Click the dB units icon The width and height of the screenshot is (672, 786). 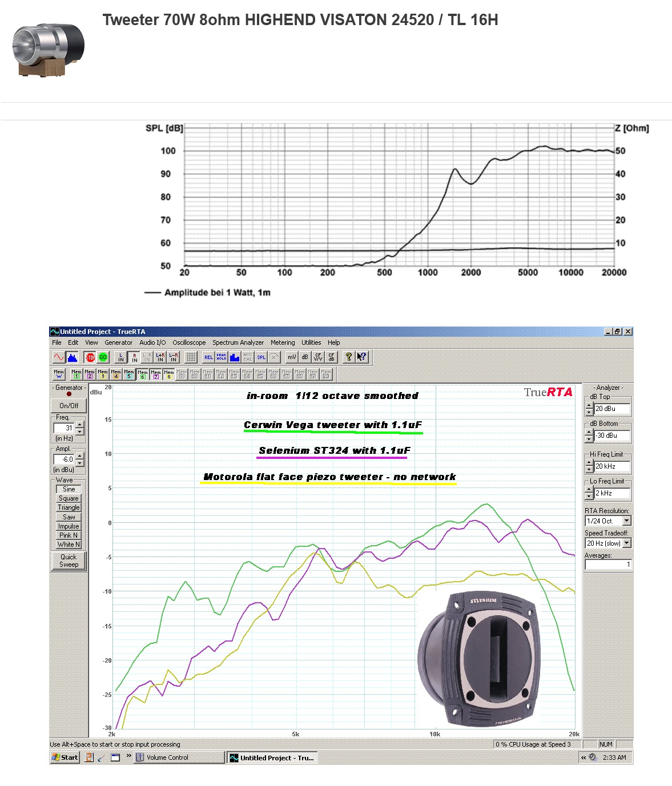point(305,357)
